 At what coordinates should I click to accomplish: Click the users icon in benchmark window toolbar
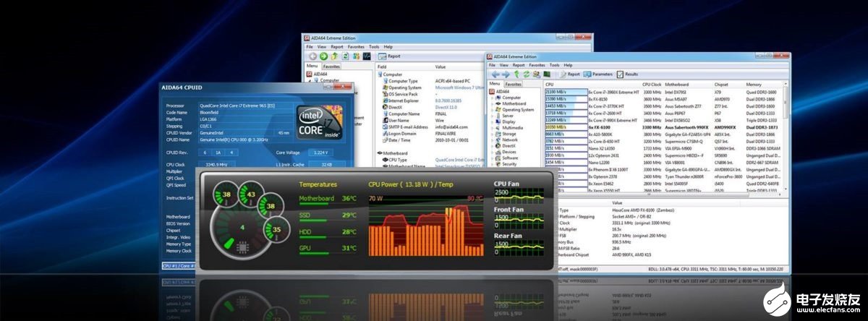537,74
